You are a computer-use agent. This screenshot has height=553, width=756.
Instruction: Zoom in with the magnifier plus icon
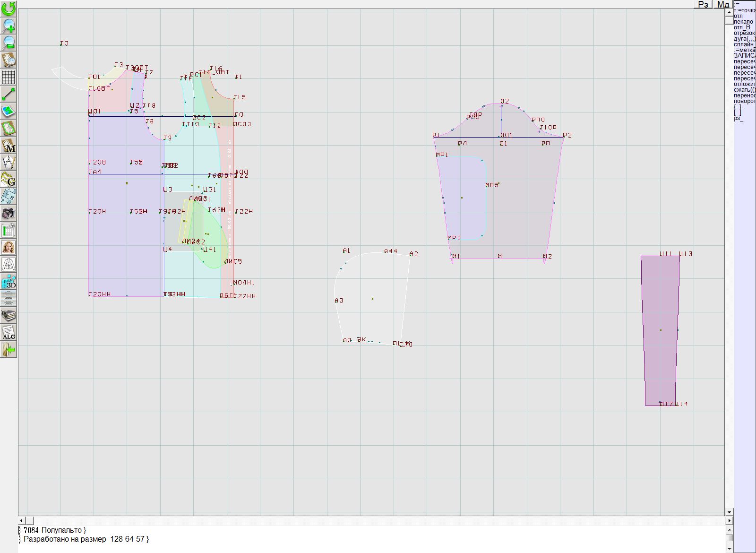(x=9, y=26)
